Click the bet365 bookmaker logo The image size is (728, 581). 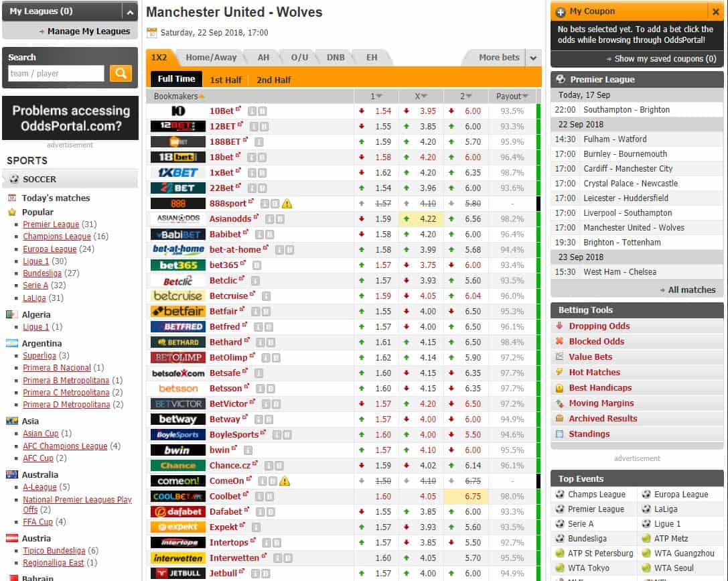(x=178, y=265)
